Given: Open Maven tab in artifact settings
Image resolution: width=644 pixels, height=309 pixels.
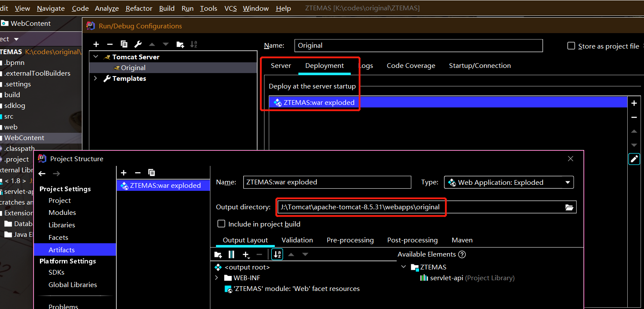Looking at the screenshot, I should click(462, 240).
